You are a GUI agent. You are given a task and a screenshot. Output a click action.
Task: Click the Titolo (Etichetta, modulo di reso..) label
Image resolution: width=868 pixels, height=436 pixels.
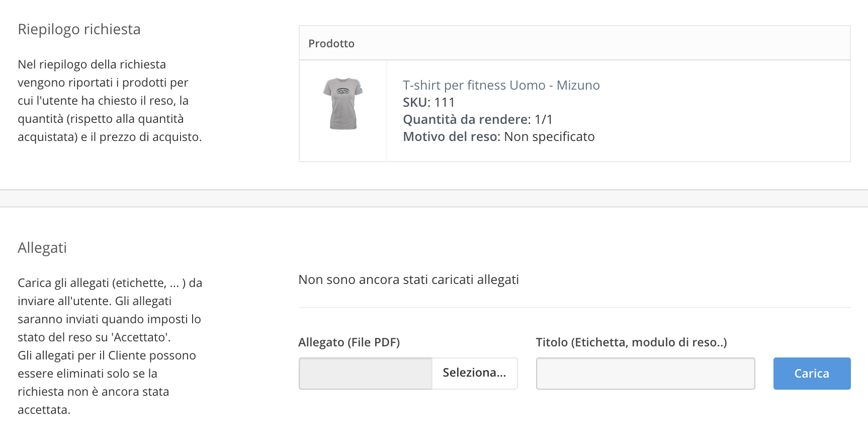point(631,342)
